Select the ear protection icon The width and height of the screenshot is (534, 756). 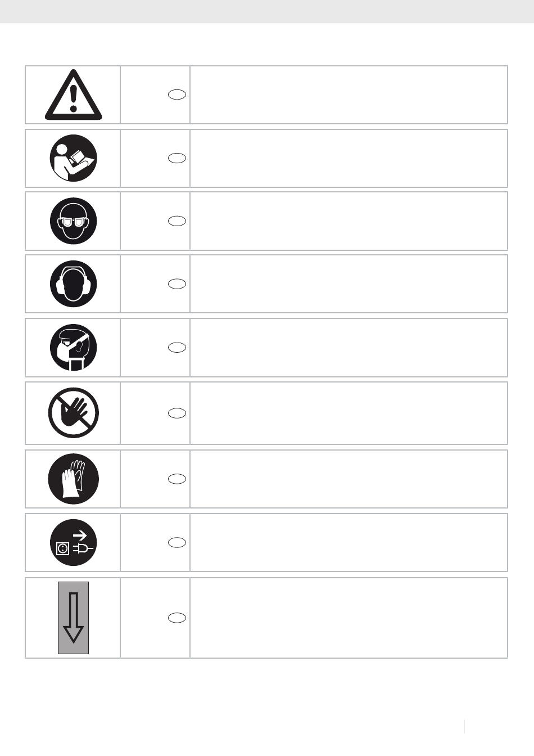(74, 284)
